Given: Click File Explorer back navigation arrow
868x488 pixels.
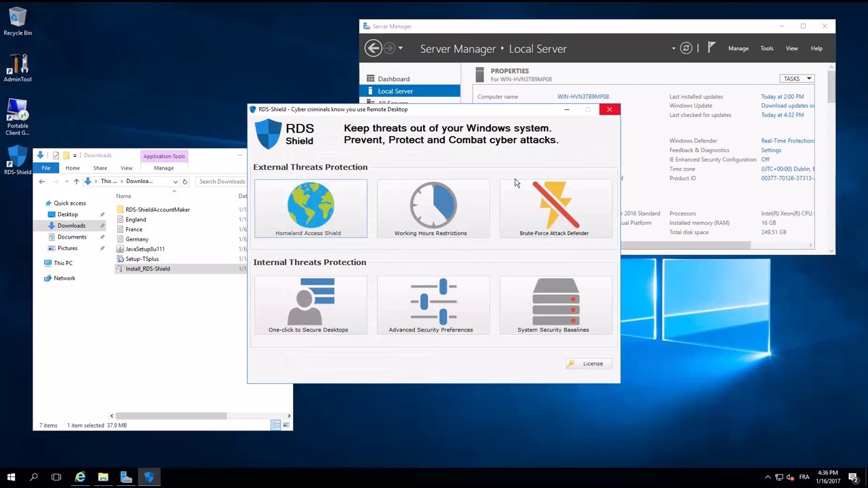Looking at the screenshot, I should [x=41, y=182].
